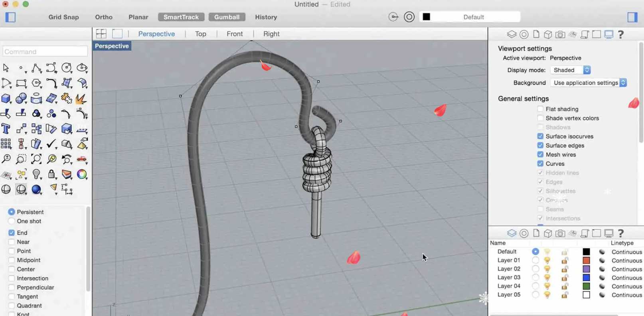Expand the Background settings dropdown
Viewport: 644px width, 316px height.
[x=589, y=83]
